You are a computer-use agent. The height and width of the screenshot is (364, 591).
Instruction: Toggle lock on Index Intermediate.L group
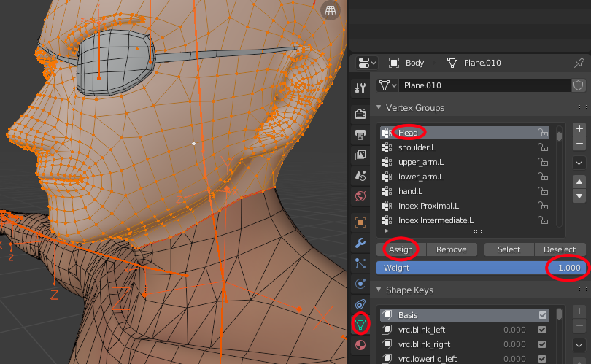pos(542,220)
